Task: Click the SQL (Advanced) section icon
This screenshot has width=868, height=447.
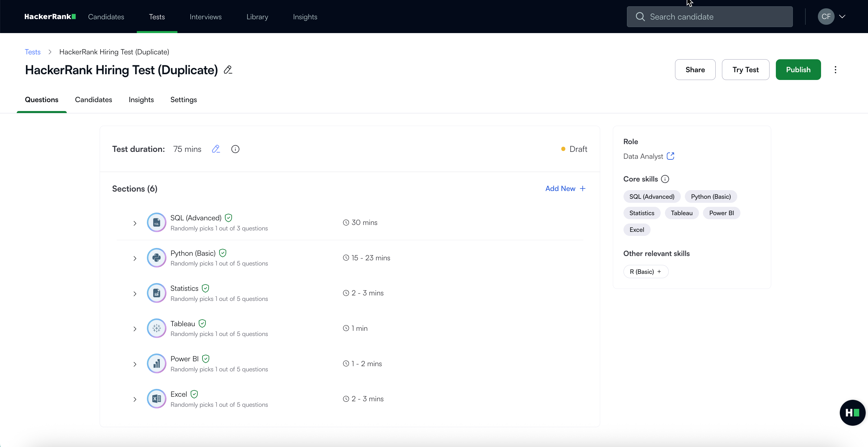Action: pos(156,222)
